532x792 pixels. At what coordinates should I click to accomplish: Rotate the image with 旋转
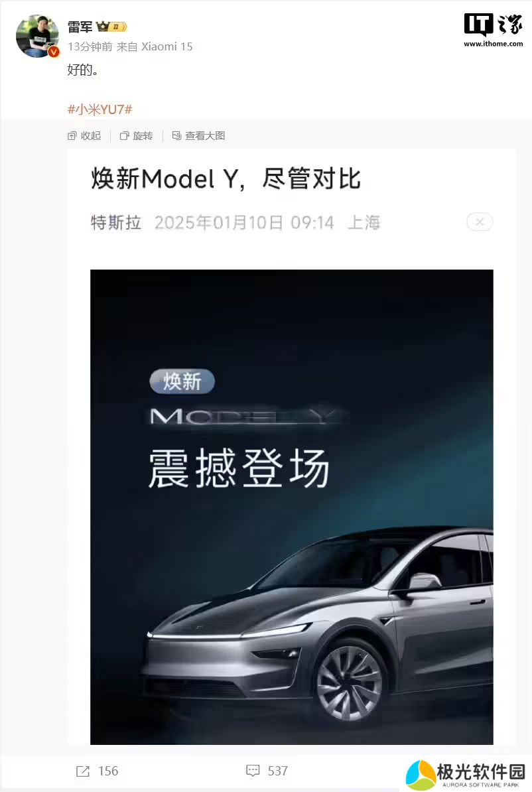pos(137,135)
